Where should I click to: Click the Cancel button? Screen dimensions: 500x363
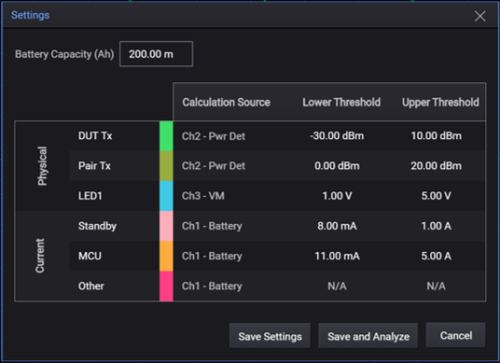tap(456, 335)
